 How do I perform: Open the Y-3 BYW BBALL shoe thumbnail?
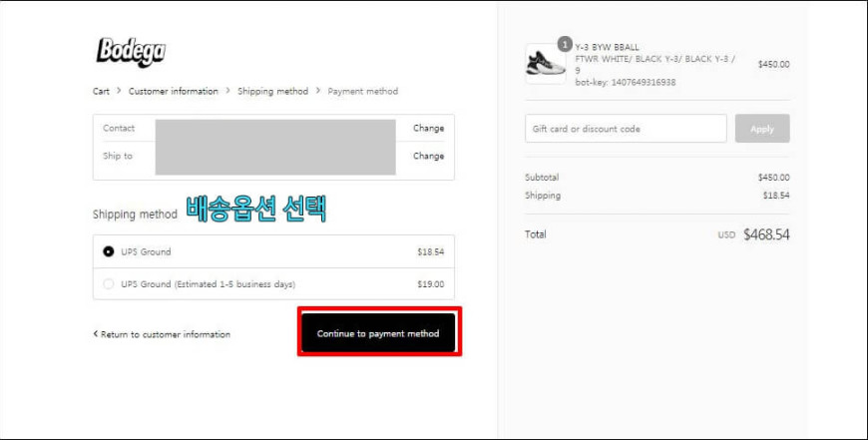point(546,64)
